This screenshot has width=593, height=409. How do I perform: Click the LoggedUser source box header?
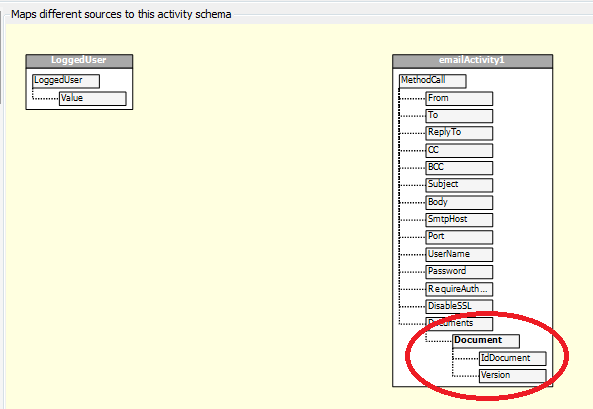coord(79,61)
